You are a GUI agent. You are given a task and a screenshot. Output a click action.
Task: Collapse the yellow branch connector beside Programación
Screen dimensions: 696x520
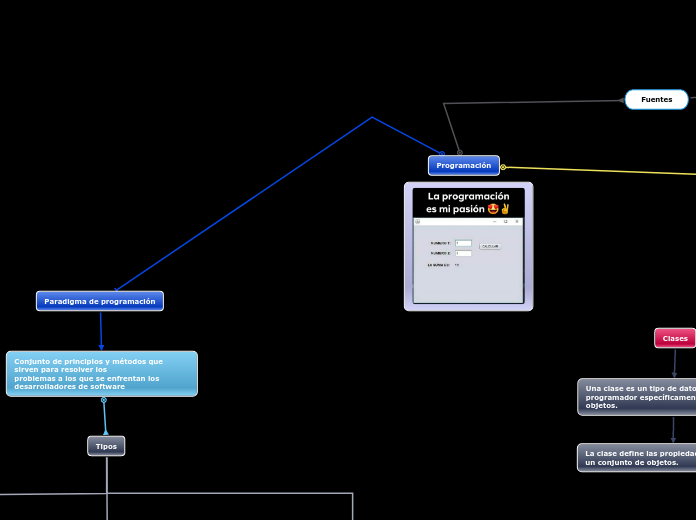coord(503,167)
